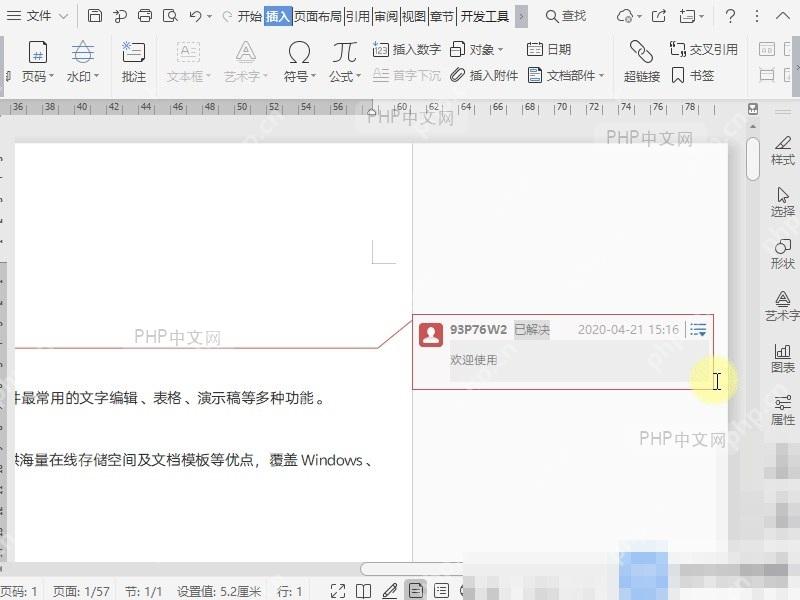
Task: Click the 日期 date icon
Action: click(548, 49)
